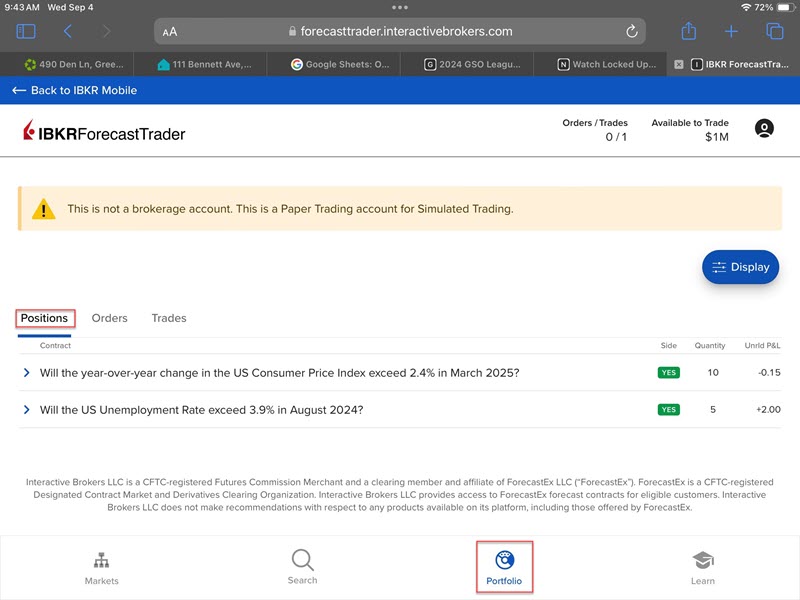Switch to the 111 Bennett Ave tab
The image size is (800, 600).
[x=200, y=64]
